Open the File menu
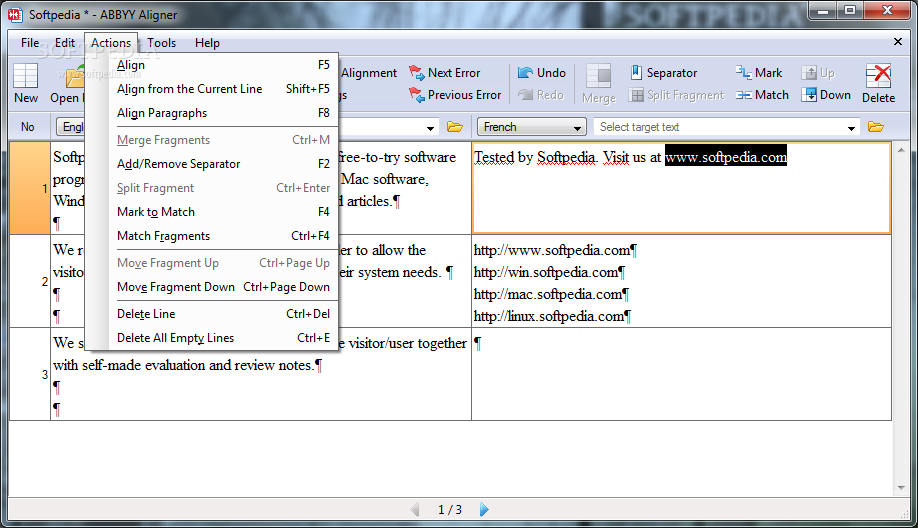 (30, 43)
